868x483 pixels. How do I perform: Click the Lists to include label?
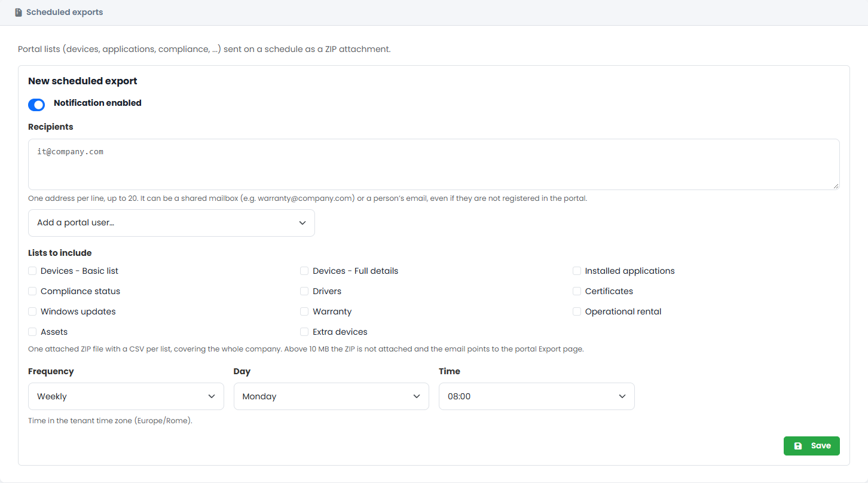click(x=60, y=253)
